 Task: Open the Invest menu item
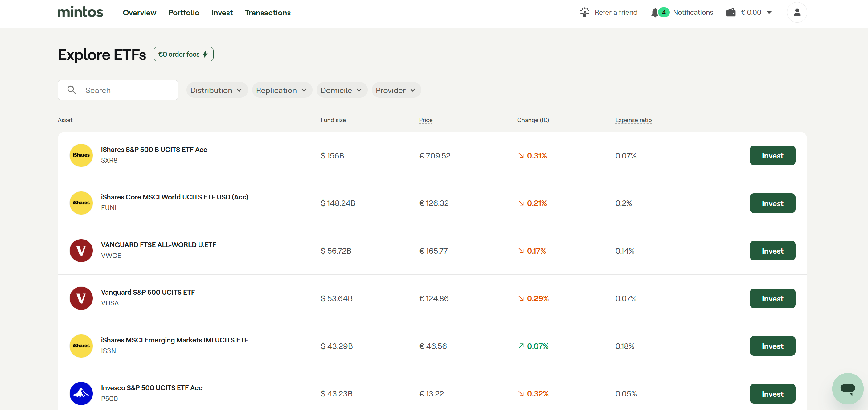point(222,13)
